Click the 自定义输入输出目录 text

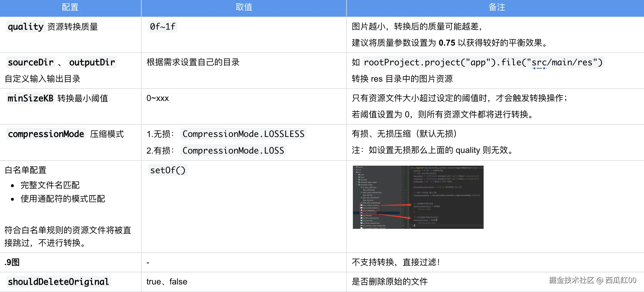[x=43, y=79]
